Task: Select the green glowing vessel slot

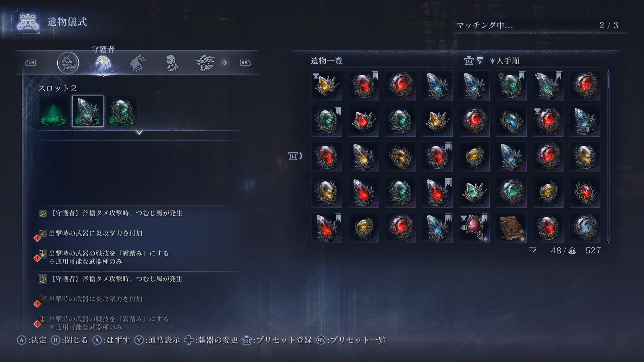Action: point(54,111)
